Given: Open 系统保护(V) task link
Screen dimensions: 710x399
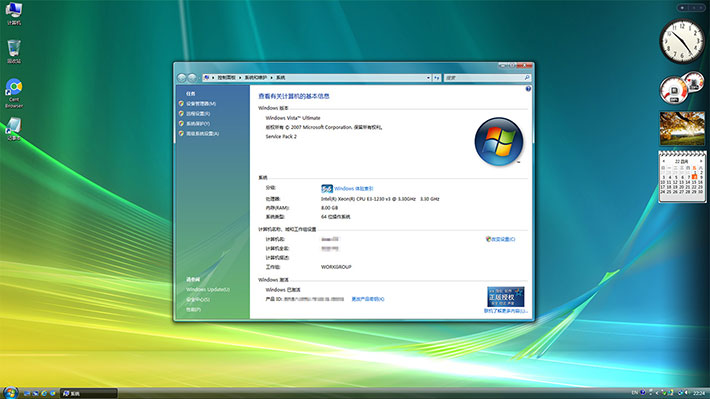Looking at the screenshot, I should [x=198, y=124].
